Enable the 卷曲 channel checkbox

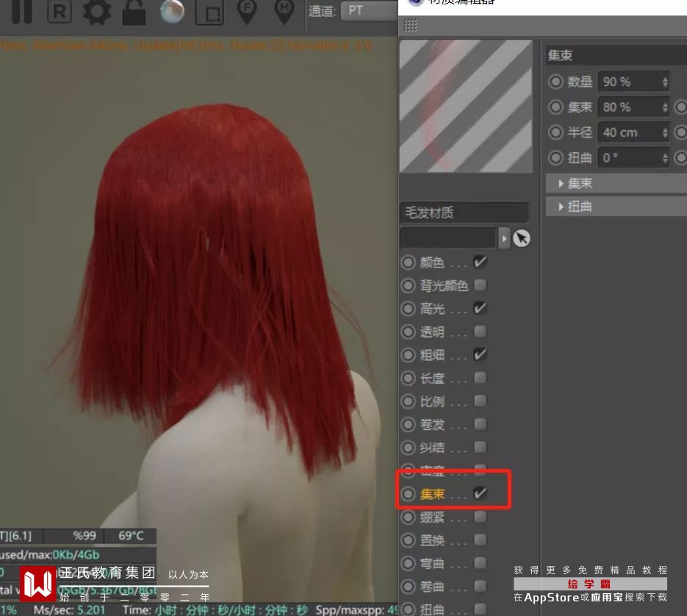(x=481, y=586)
